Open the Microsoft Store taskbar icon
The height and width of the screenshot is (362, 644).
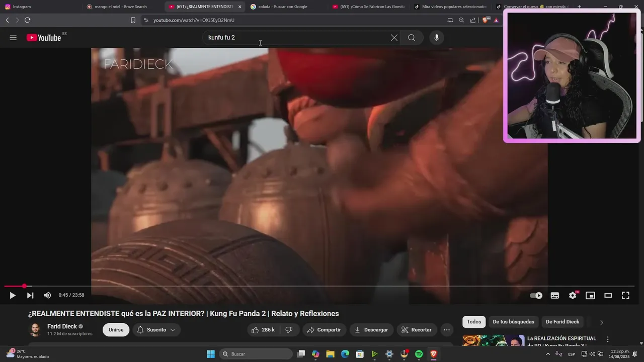tap(360, 354)
